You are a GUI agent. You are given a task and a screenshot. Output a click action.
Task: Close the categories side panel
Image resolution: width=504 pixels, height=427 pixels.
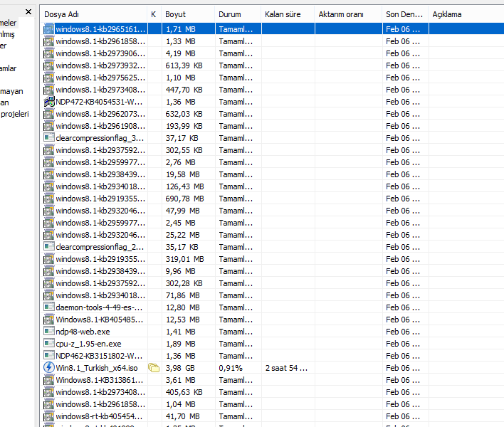point(28,12)
